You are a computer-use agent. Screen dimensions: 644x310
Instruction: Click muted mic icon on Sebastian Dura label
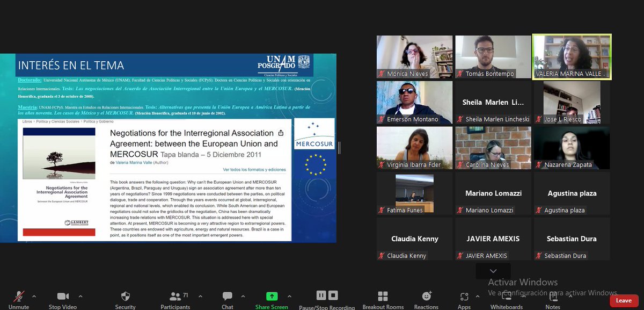pos(539,256)
